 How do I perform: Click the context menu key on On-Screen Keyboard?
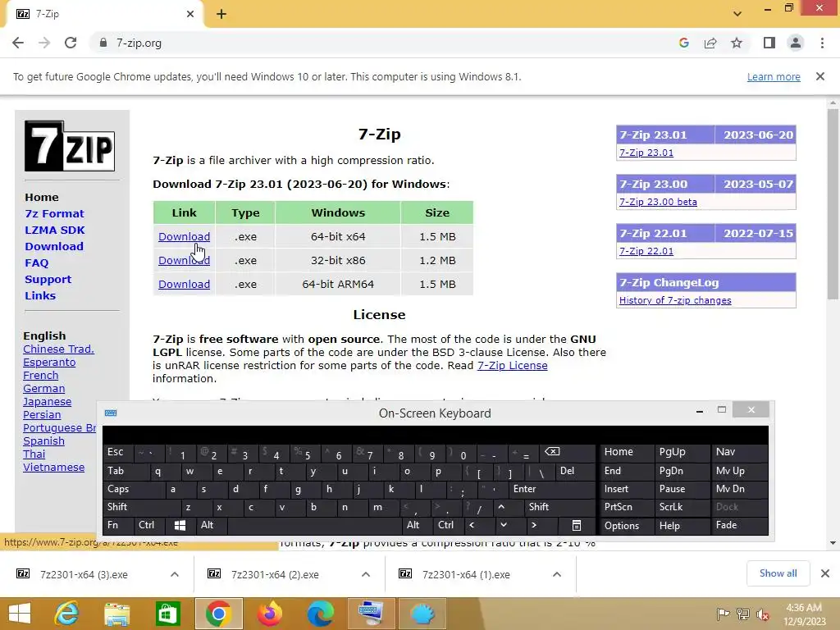coord(577,526)
